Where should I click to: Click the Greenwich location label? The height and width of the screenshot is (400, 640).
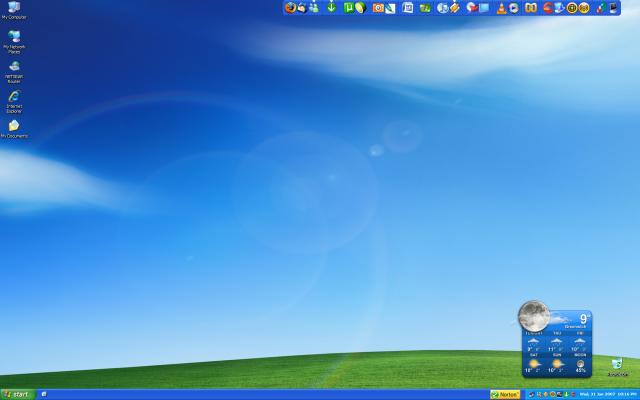pos(576,327)
